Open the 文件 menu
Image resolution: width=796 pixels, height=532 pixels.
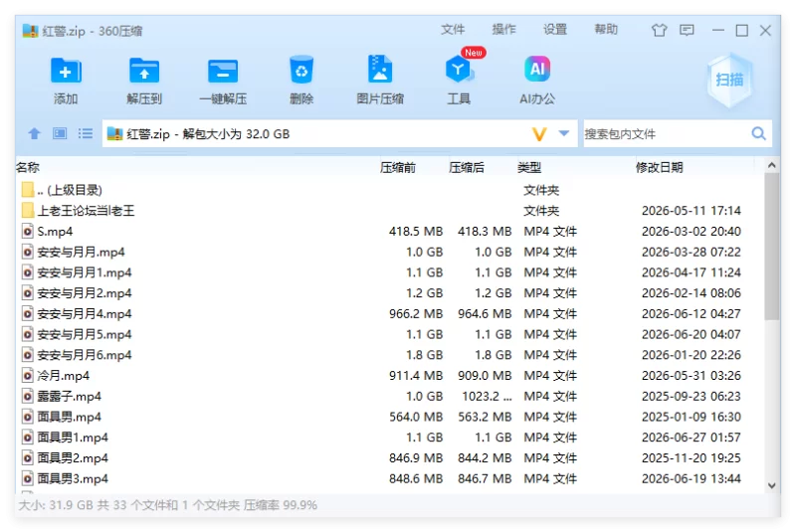(453, 30)
